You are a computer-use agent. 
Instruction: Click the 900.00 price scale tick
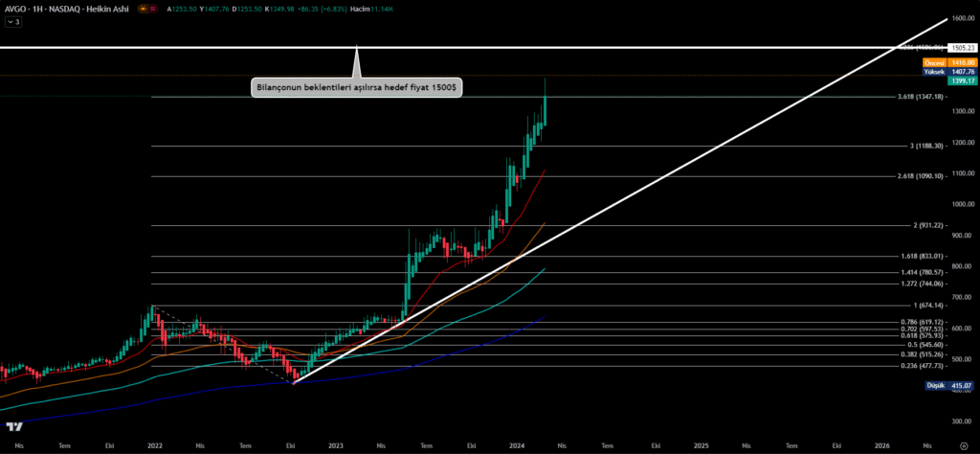tap(962, 235)
